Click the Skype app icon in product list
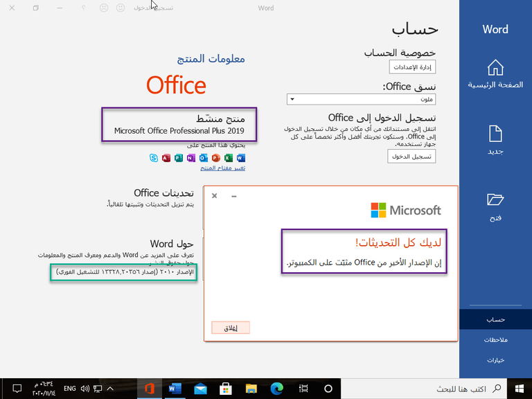Image resolution: width=532 pixels, height=399 pixels. (x=154, y=158)
